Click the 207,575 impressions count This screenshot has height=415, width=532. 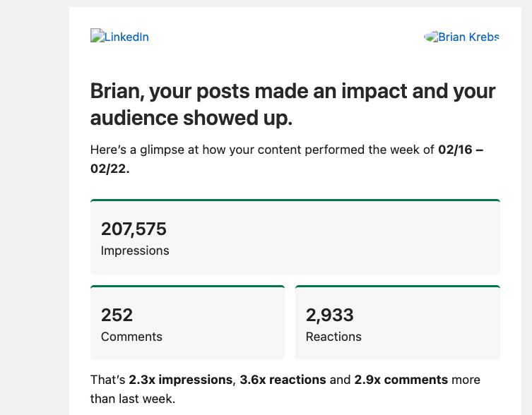click(134, 229)
